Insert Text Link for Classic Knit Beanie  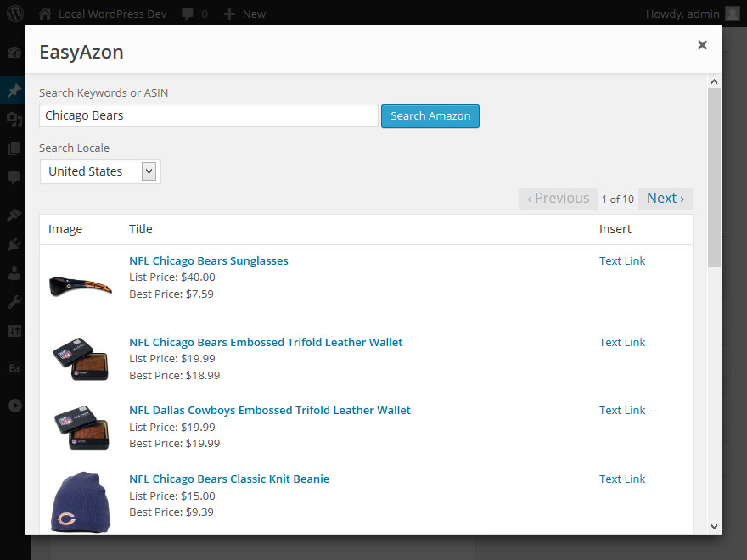(622, 479)
